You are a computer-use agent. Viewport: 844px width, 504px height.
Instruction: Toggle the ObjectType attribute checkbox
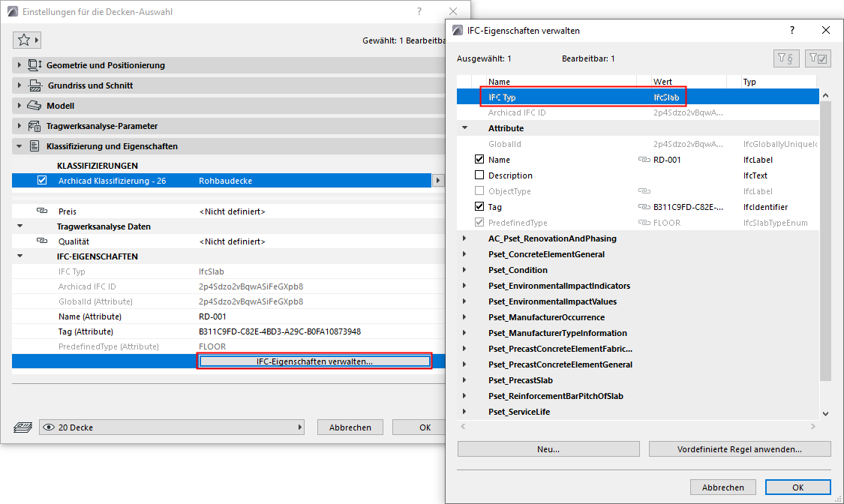[479, 190]
